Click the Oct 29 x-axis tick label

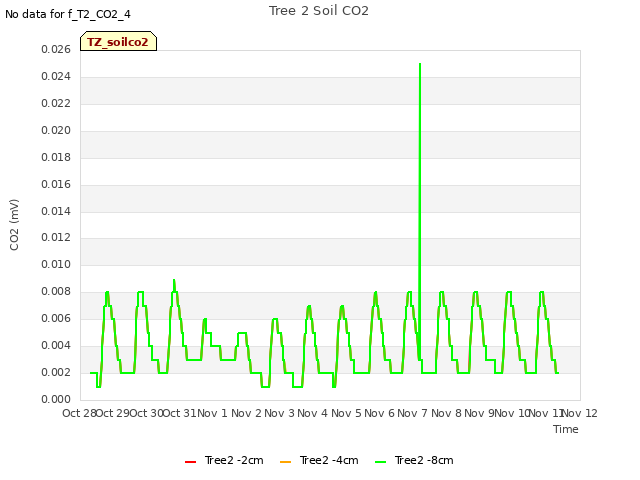pyautogui.click(x=113, y=413)
